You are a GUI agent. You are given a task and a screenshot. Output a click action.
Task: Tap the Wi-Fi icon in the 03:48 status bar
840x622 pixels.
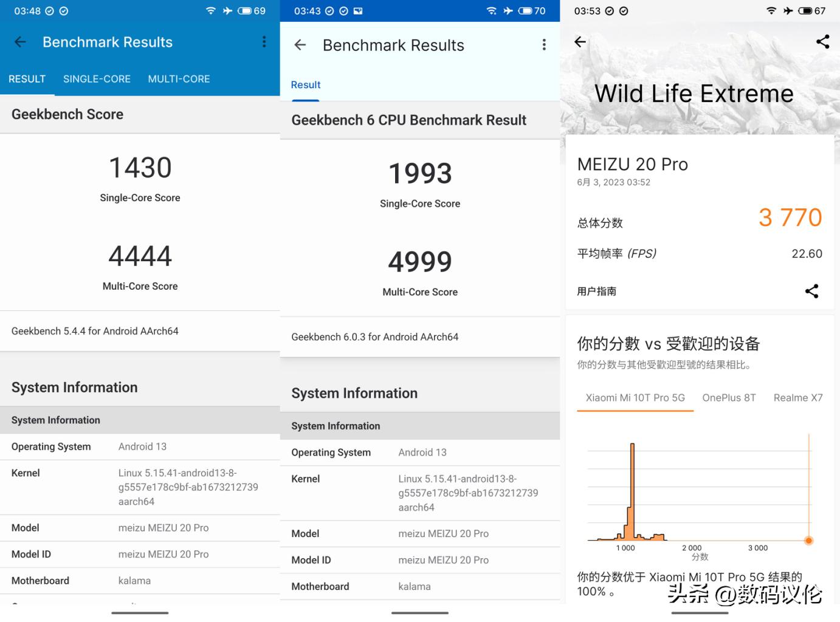click(x=211, y=11)
